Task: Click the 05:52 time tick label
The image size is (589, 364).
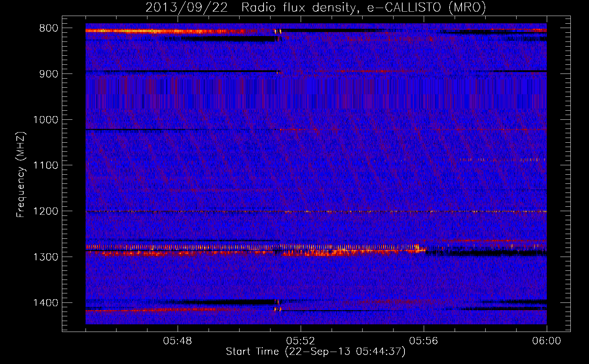Action: [x=301, y=341]
